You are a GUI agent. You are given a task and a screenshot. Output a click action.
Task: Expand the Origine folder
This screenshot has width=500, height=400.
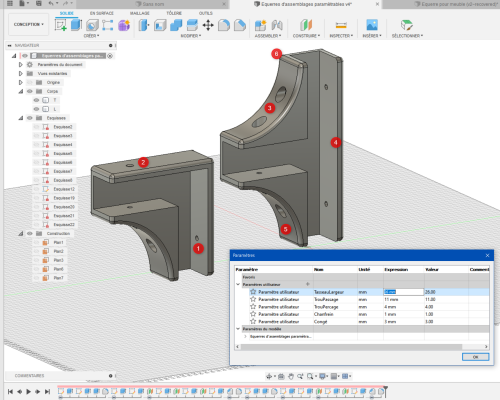coord(21,82)
